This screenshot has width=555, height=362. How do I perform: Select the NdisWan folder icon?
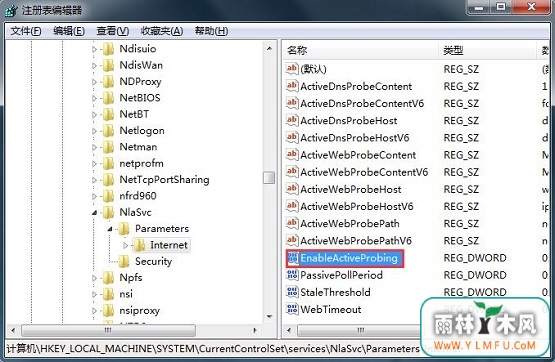pyautogui.click(x=108, y=65)
